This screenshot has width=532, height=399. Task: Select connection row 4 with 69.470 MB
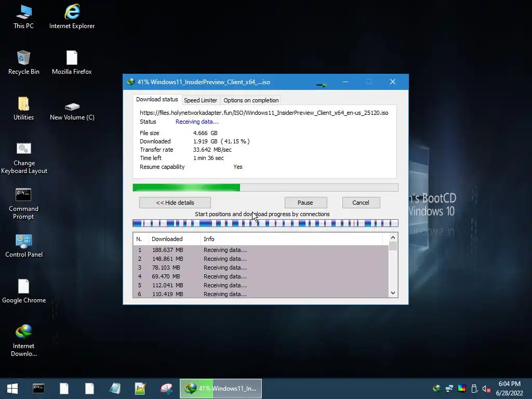[x=261, y=276]
